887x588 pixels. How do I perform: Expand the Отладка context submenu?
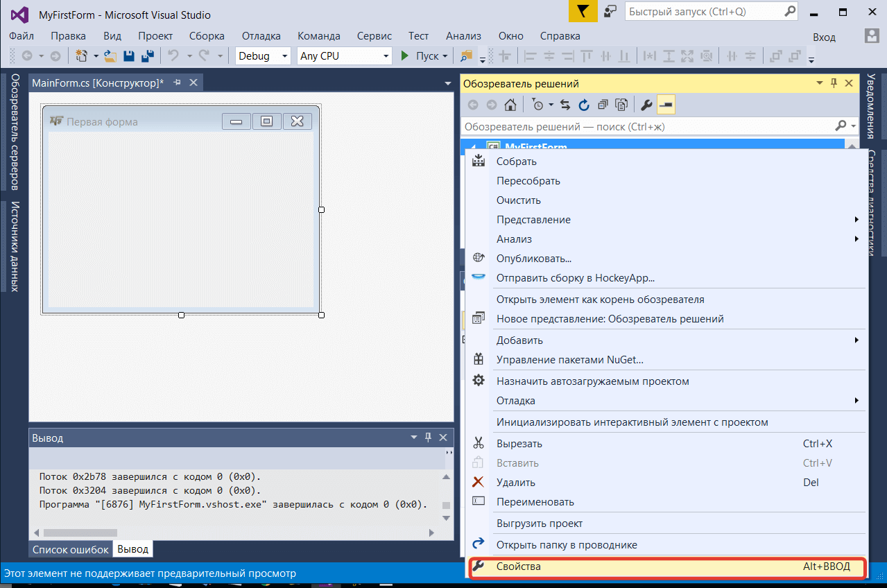[x=666, y=401]
